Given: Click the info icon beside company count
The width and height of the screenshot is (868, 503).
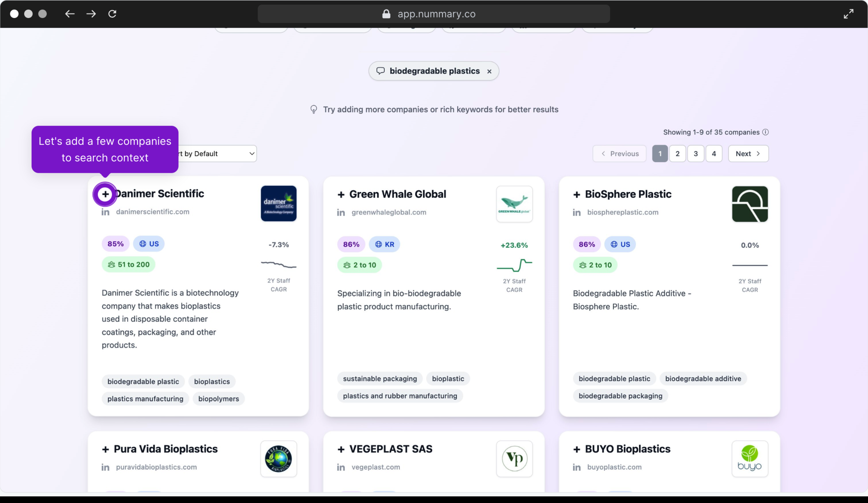Looking at the screenshot, I should coord(765,132).
